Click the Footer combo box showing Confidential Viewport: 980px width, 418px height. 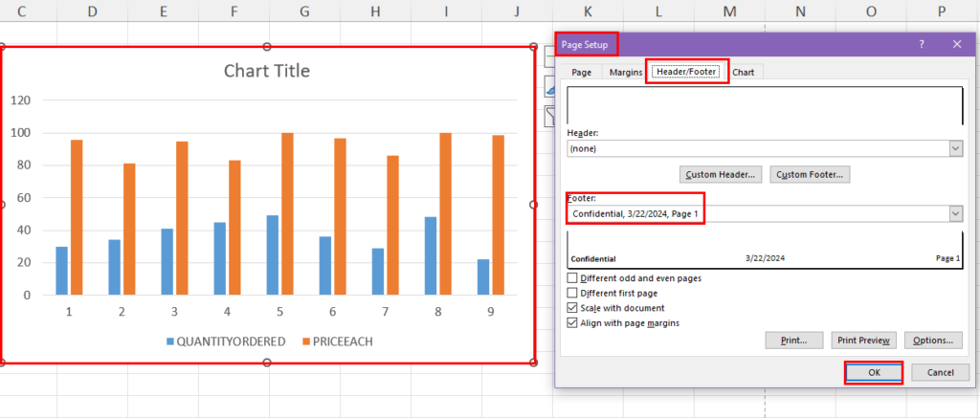tap(765, 213)
